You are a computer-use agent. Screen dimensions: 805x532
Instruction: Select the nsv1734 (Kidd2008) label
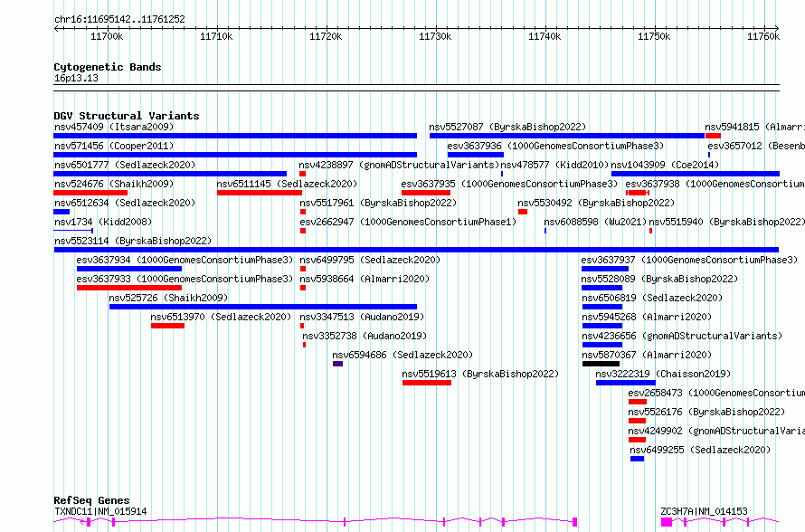coord(103,222)
